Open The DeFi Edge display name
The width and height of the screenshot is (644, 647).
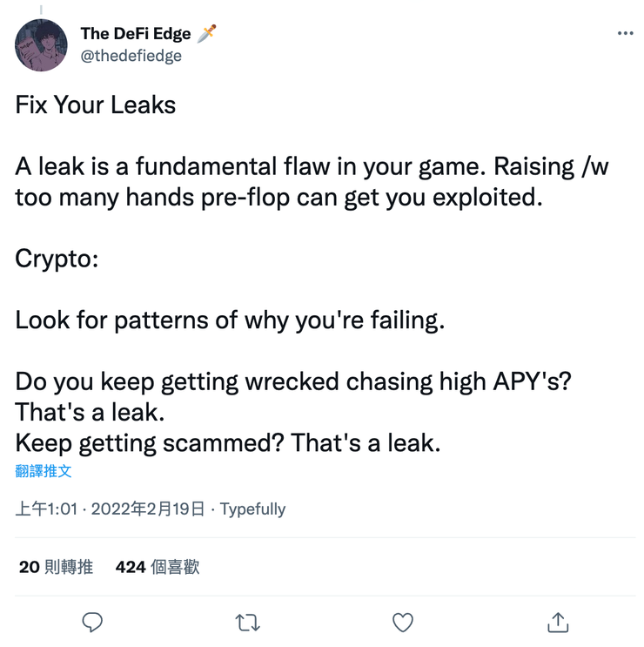tap(136, 33)
